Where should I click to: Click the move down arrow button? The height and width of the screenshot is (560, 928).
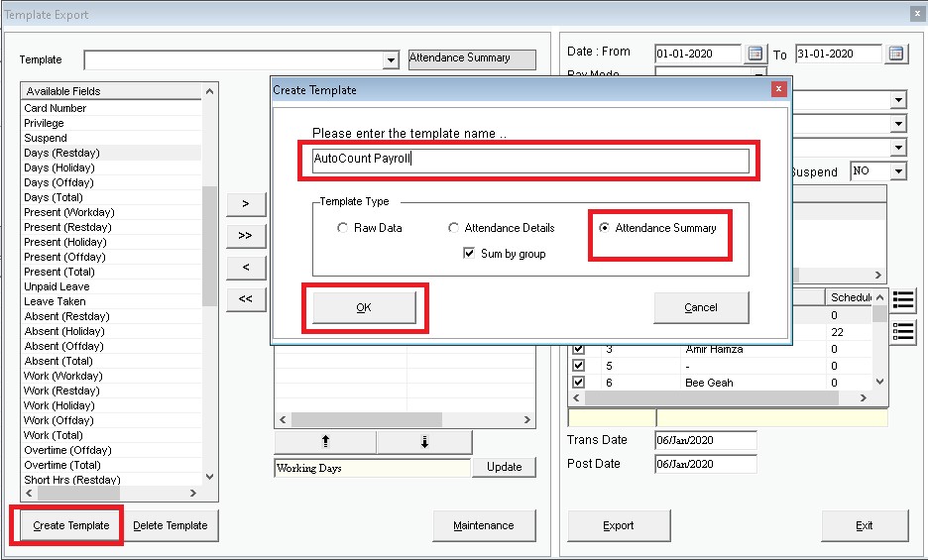[x=424, y=442]
